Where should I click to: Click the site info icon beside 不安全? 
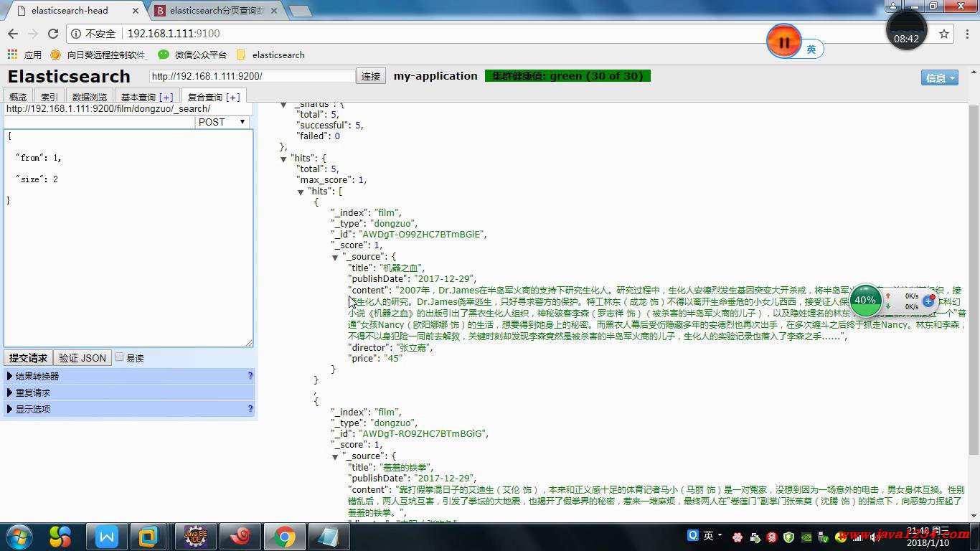76,34
